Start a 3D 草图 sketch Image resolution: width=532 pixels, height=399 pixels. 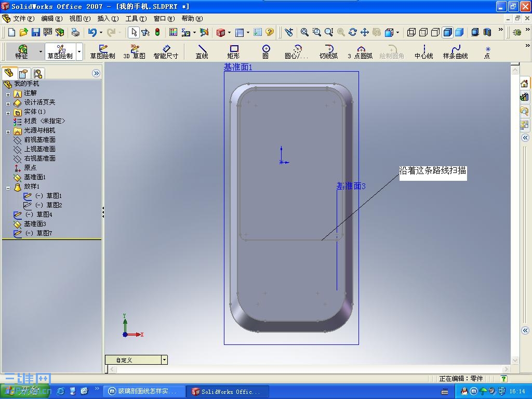tap(135, 51)
